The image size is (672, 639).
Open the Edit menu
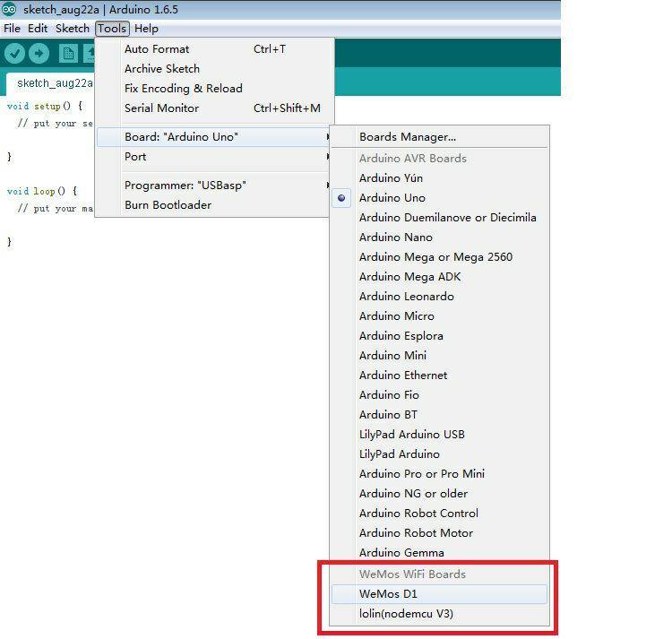point(38,29)
